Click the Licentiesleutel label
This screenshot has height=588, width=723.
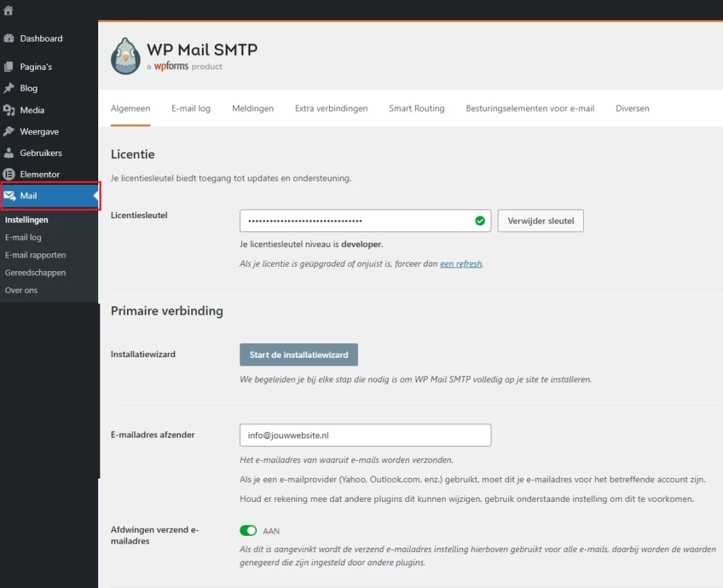(x=139, y=215)
